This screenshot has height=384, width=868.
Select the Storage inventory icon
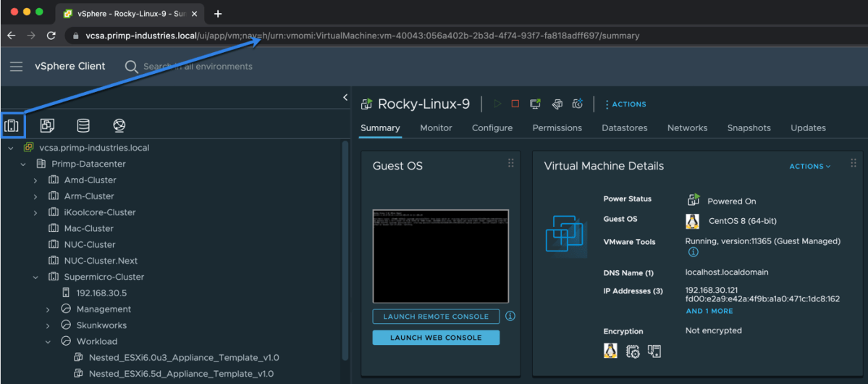pyautogui.click(x=83, y=126)
